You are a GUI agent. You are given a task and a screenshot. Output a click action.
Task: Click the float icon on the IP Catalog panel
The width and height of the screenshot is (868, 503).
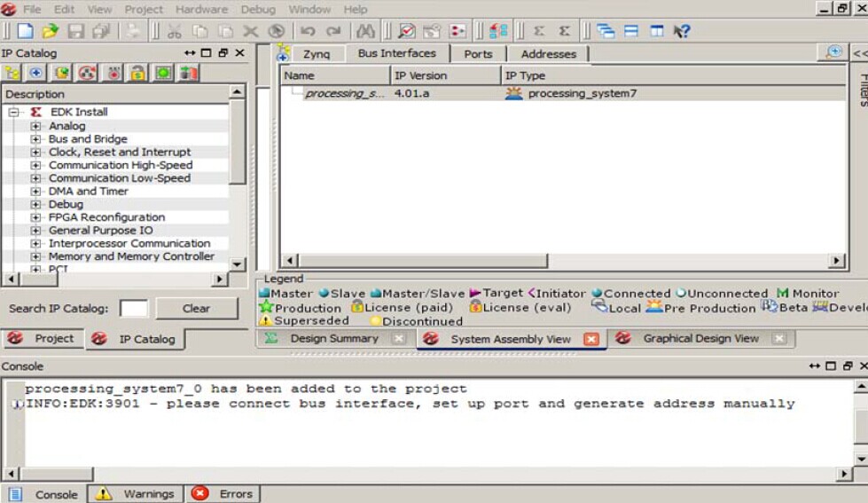pos(223,53)
